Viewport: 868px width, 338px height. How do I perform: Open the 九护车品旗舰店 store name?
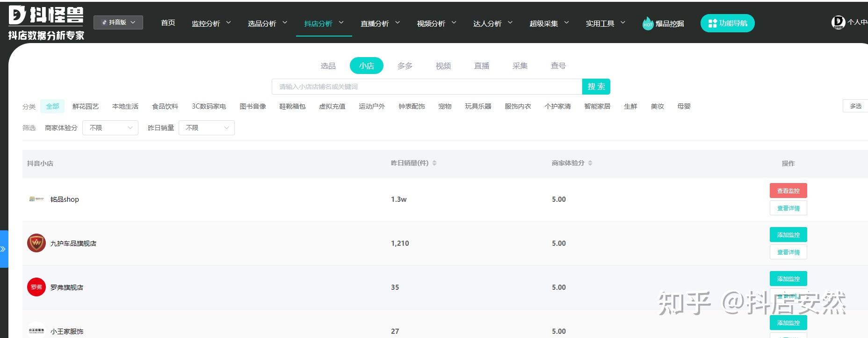(73, 243)
